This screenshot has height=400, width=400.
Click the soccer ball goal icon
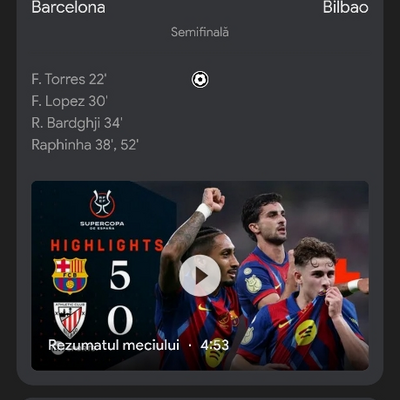click(200, 80)
